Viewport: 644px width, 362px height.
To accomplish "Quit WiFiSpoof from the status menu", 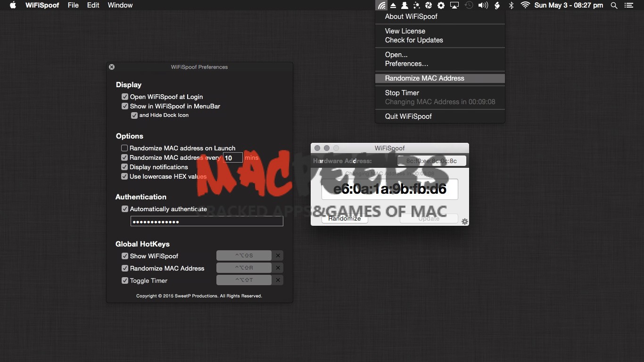I will (x=440, y=116).
